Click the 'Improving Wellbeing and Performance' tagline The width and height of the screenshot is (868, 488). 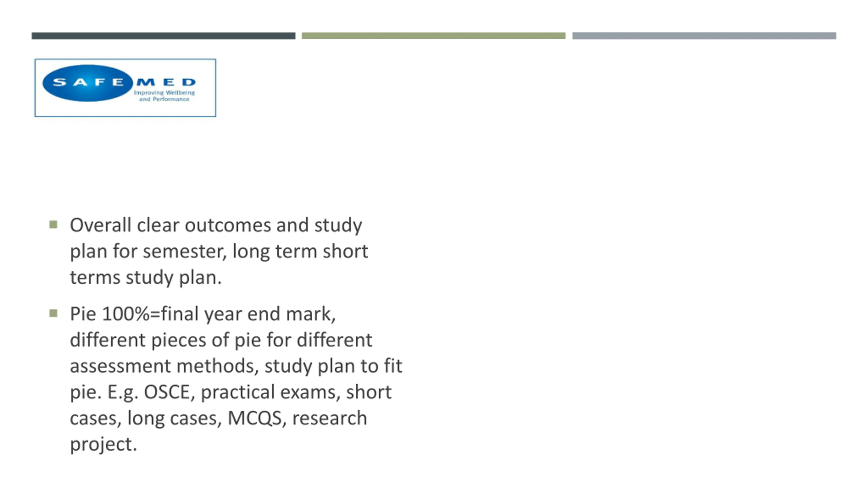(164, 96)
